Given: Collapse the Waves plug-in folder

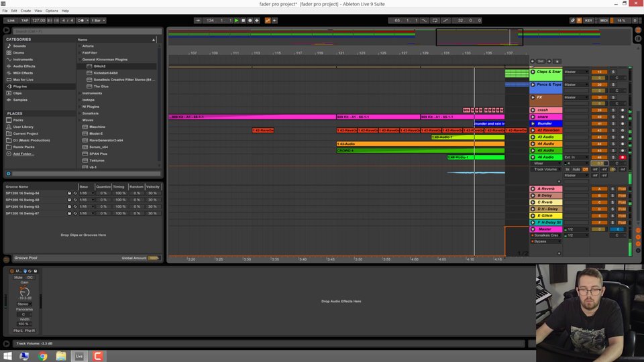Looking at the screenshot, I should (x=79, y=120).
